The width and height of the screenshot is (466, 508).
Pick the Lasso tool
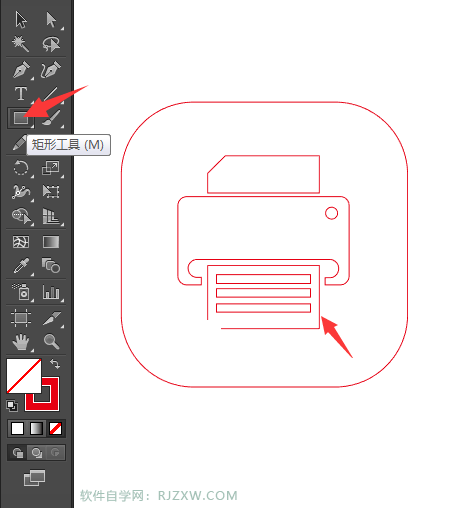pos(51,44)
